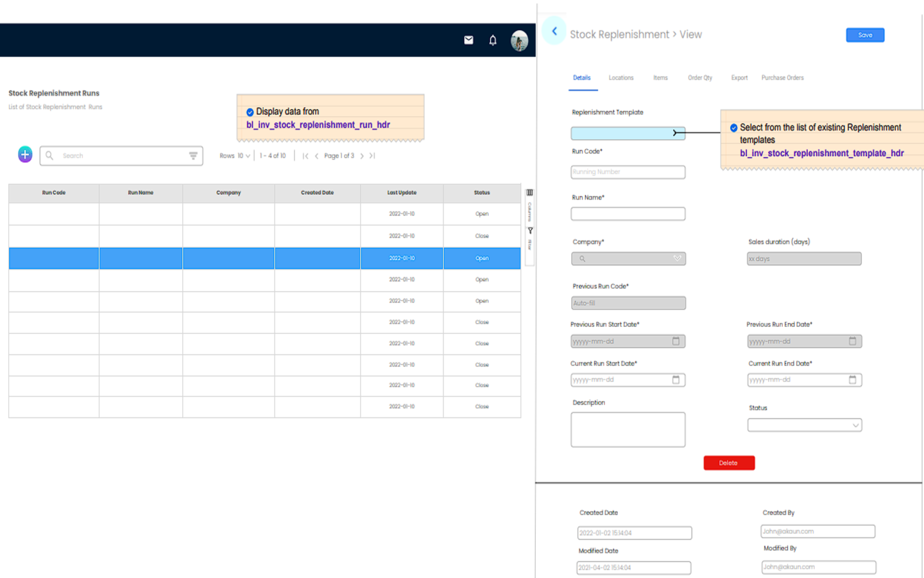Click the Modified By field
The image size is (924, 578).
pyautogui.click(x=819, y=567)
